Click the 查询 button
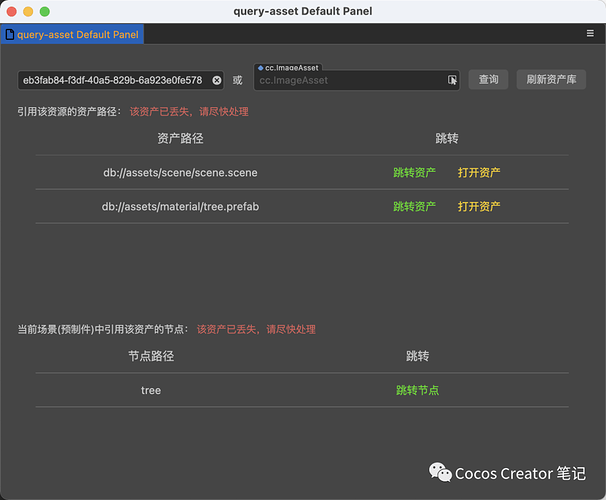 (x=488, y=80)
